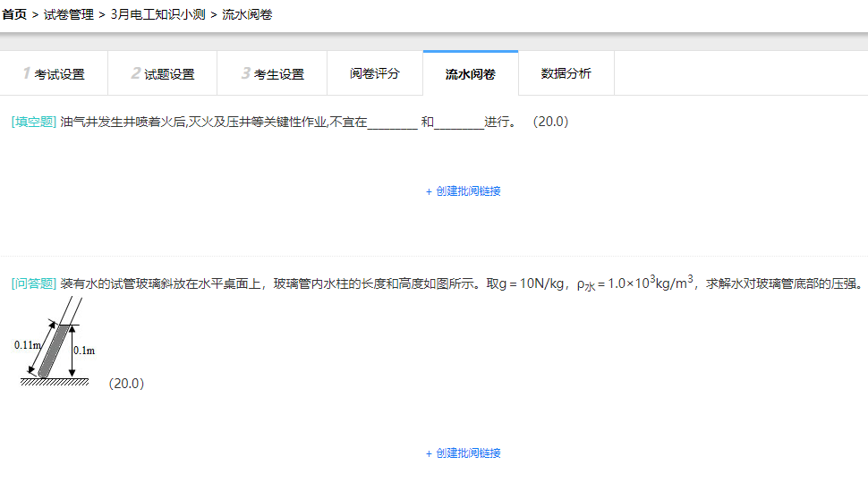Open the 试题设置 tab
Viewport: 868px width, 482px height.
163,74
